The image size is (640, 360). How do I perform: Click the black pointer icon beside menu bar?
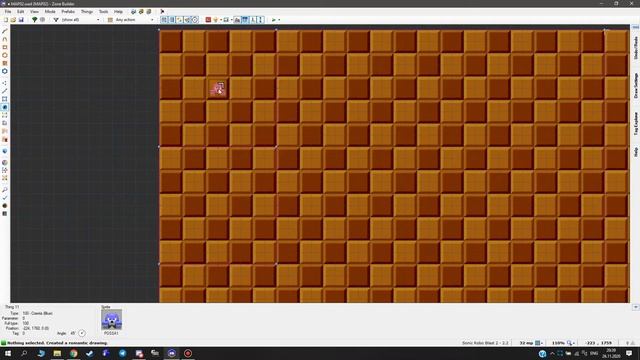coord(162,12)
